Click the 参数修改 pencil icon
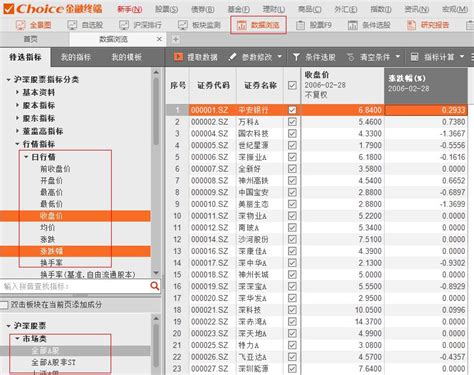The width and height of the screenshot is (474, 375). pos(232,57)
